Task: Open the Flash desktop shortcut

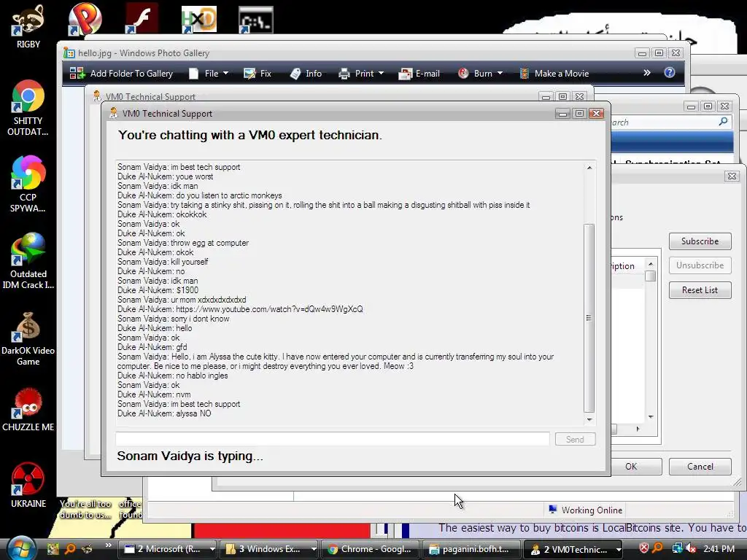Action: click(x=142, y=19)
